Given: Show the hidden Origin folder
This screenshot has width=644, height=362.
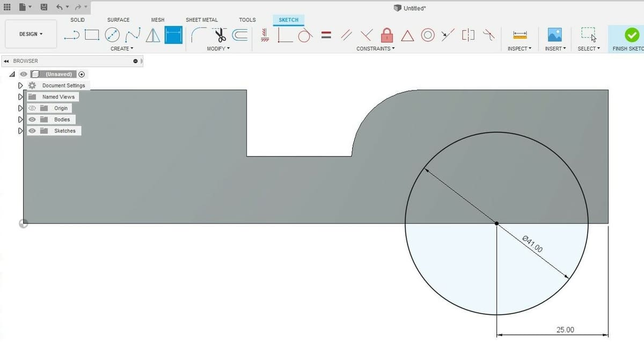Looking at the screenshot, I should coord(32,108).
